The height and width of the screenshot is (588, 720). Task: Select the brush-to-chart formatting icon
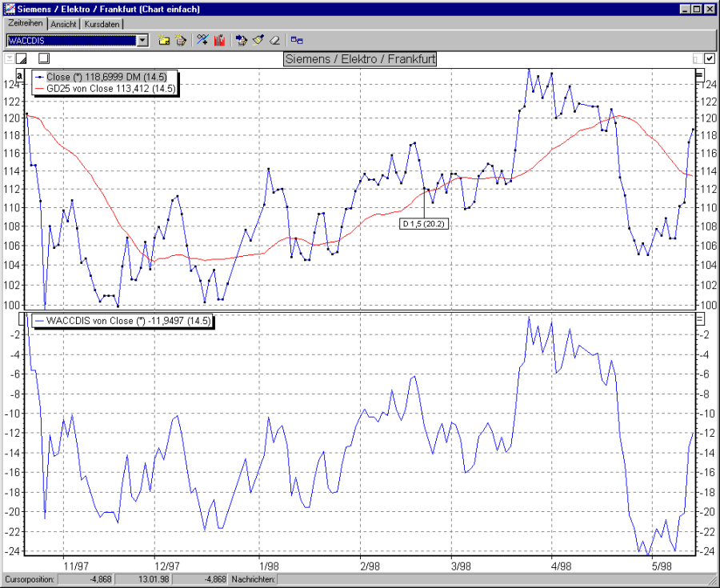pyautogui.click(x=242, y=39)
